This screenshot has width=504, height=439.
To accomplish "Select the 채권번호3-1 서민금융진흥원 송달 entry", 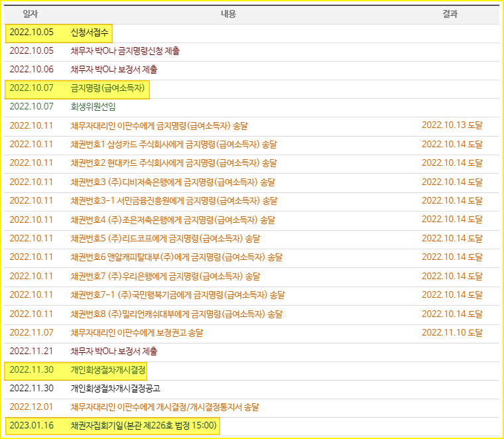I will point(174,201).
